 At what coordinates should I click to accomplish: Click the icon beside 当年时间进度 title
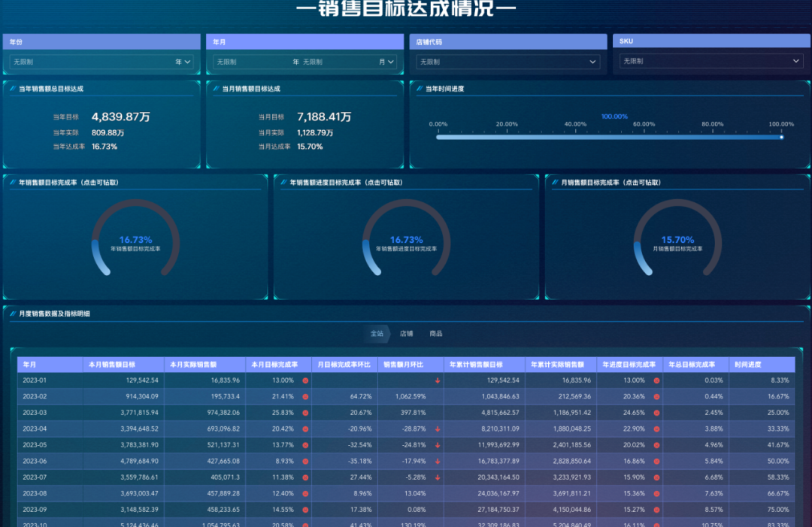pos(420,89)
